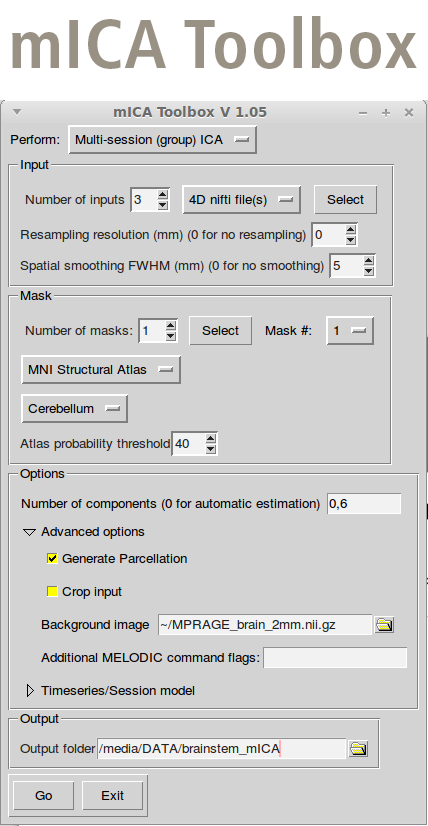The height and width of the screenshot is (826, 428).
Task: Click the Go button
Action: coord(43,795)
